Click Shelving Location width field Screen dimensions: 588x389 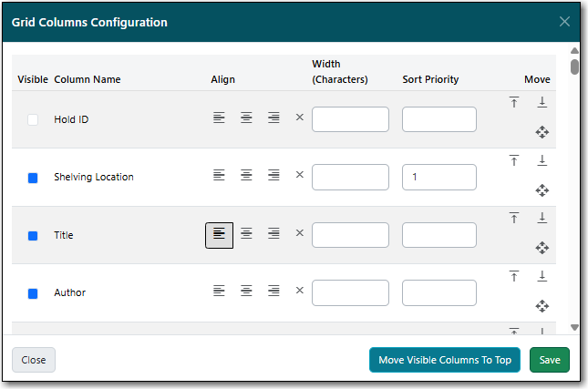[x=350, y=177]
